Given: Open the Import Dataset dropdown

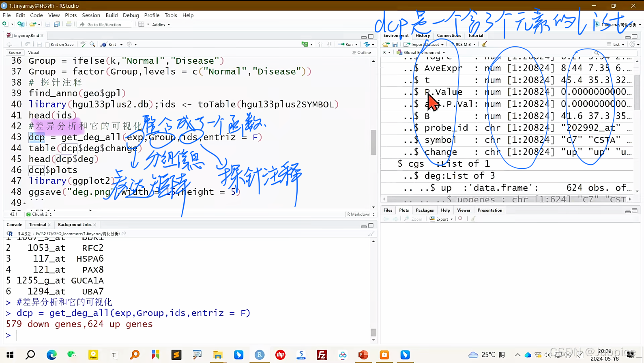Looking at the screenshot, I should click(424, 44).
